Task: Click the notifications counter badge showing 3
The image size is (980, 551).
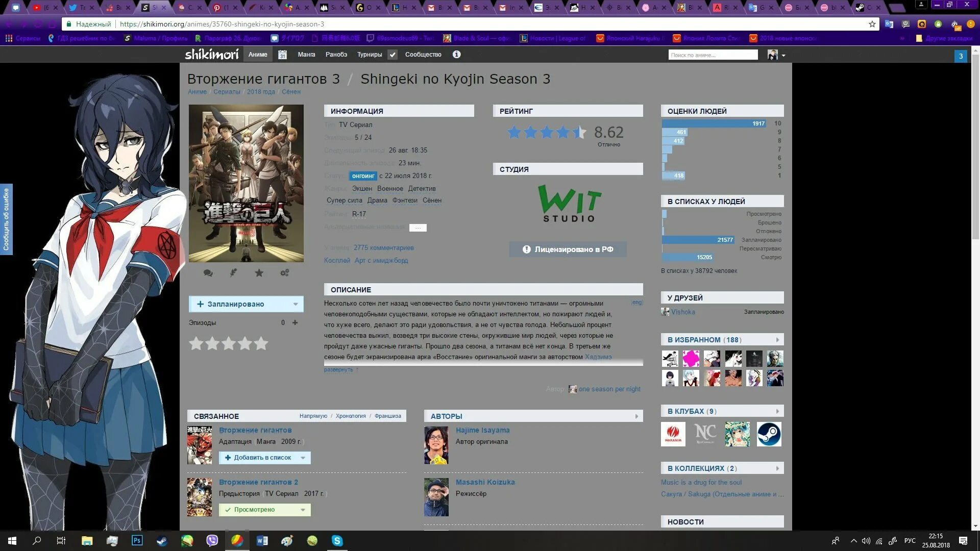Action: point(961,56)
